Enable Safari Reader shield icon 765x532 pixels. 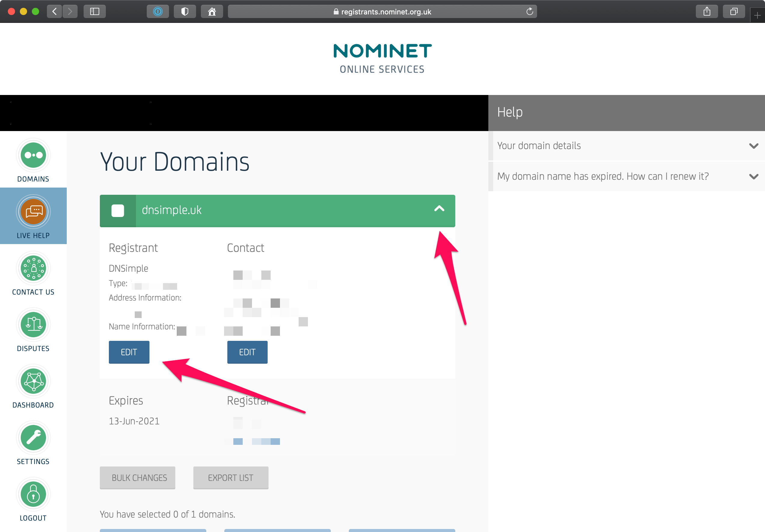[x=185, y=11]
